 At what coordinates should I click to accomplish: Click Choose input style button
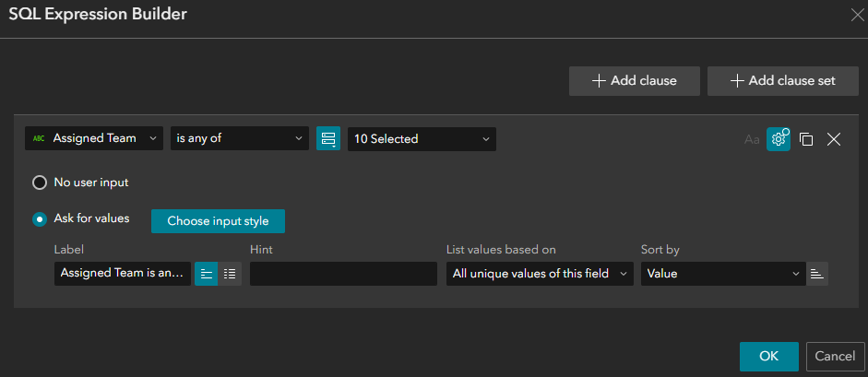tap(218, 221)
